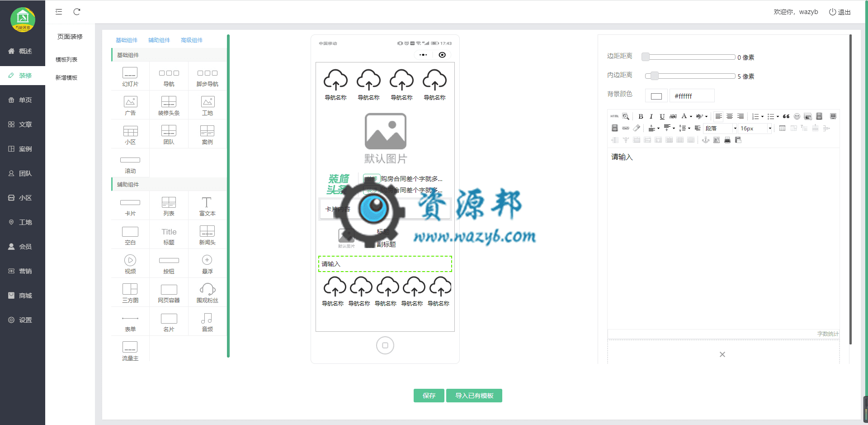Open the background color swatch picker

click(x=656, y=96)
